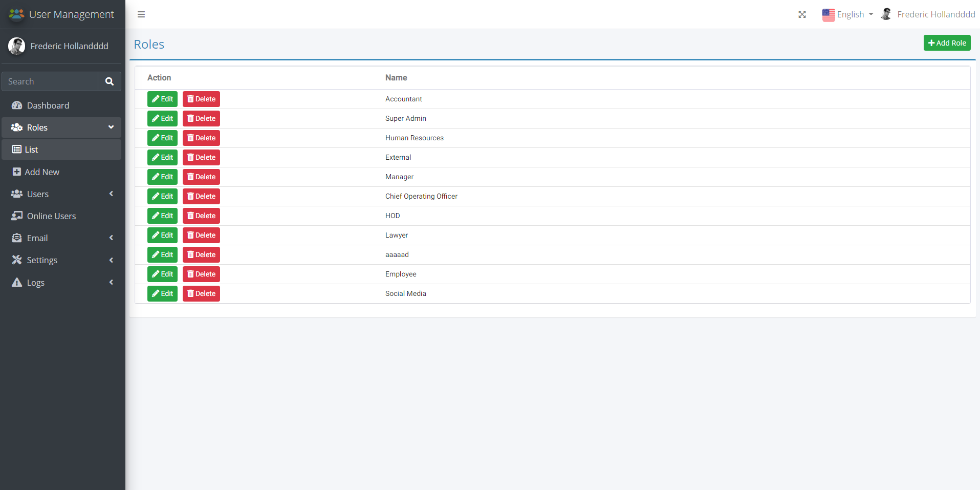
Task: Delete the Human Resources role
Action: click(201, 138)
